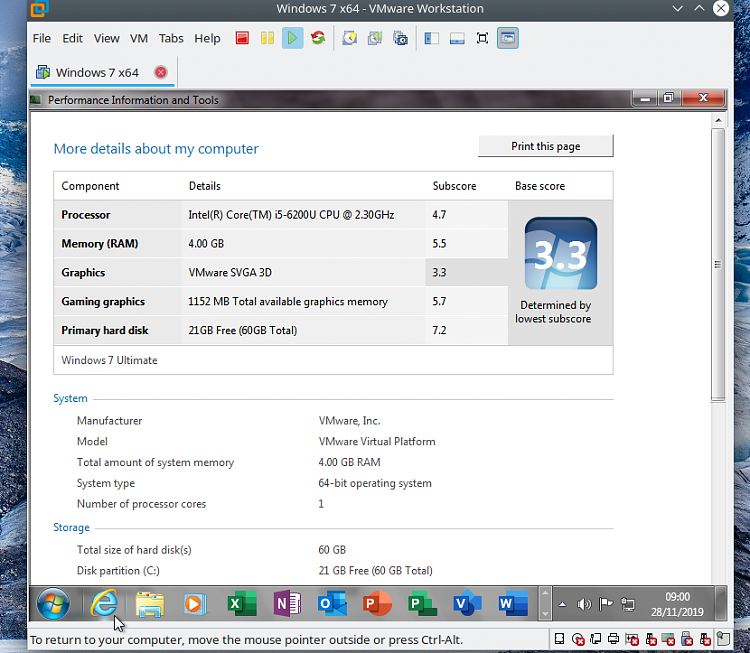Launch Windows Media Player from taskbar
Image resolution: width=750 pixels, height=653 pixels.
point(195,604)
